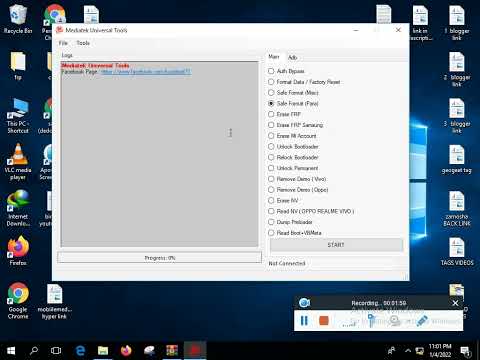Viewport: 480px width, 360px height.
Task: Switch to the Adb tab
Action: click(x=292, y=57)
